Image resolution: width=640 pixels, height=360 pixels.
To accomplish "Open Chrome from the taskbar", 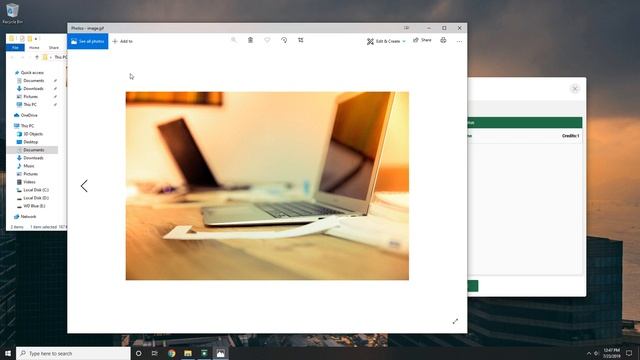I will point(171,353).
